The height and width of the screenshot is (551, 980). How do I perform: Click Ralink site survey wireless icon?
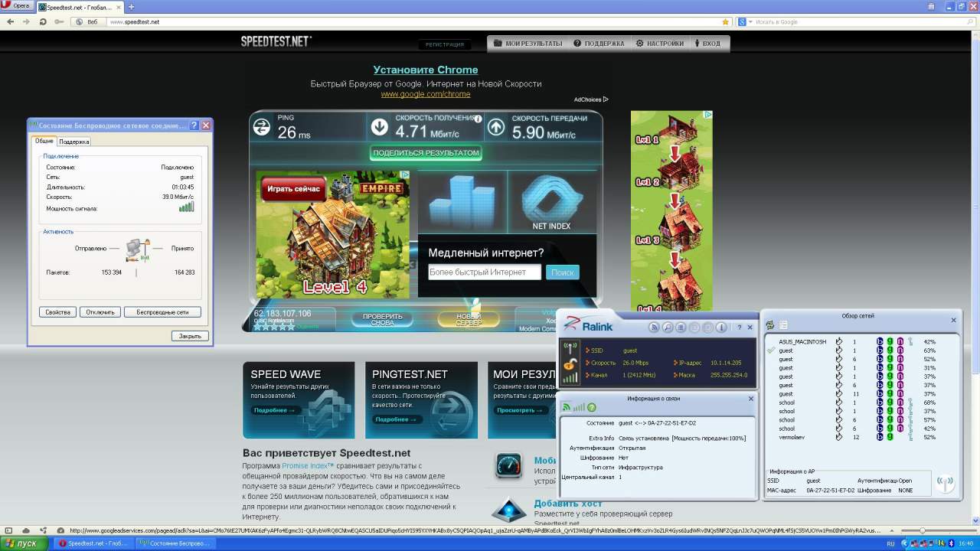click(654, 328)
